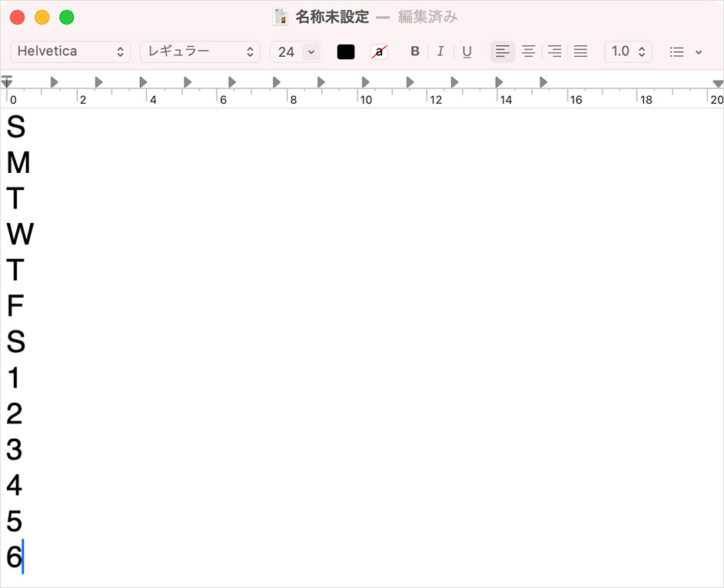
Task: Click the document proxy icon in title bar
Action: 281,17
